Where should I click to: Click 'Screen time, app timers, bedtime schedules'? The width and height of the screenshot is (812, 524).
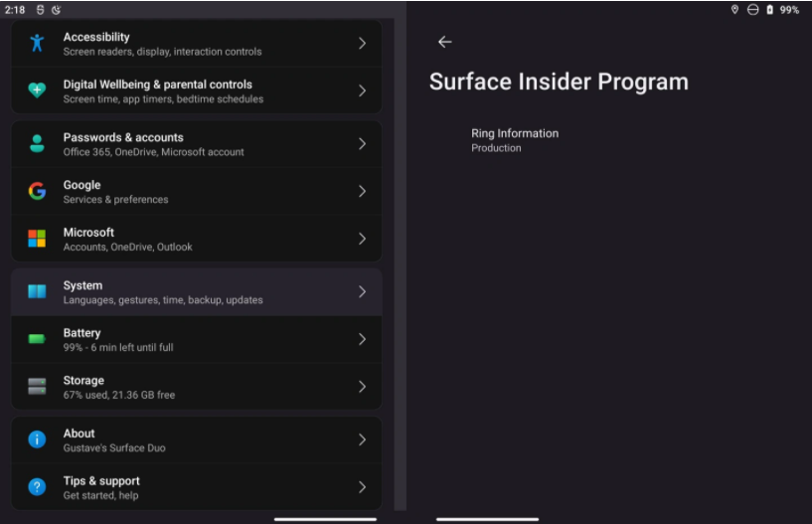[163, 99]
